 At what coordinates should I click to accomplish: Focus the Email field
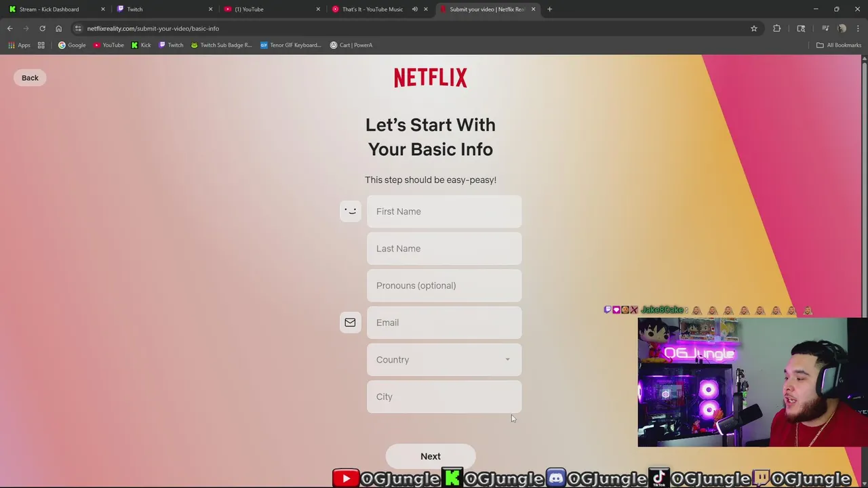[444, 323]
